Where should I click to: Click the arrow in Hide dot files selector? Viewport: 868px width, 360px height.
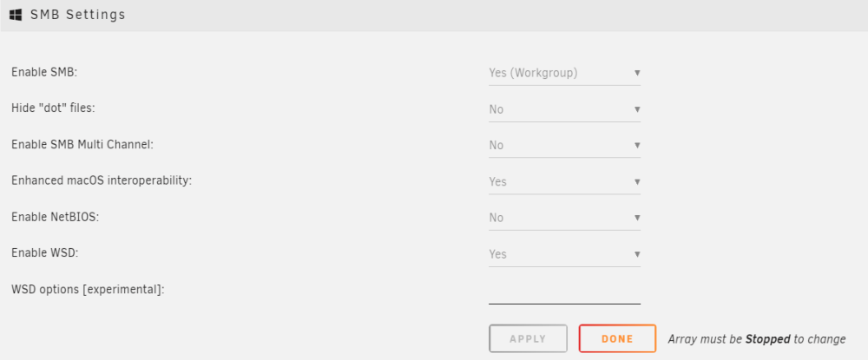tap(637, 109)
